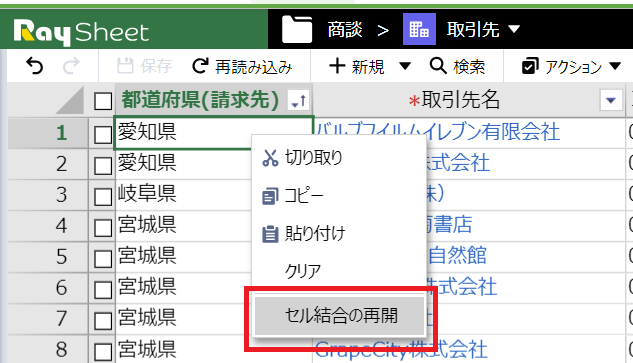This screenshot has height=363, width=633.
Task: Choose コピー from context menu
Action: [x=339, y=196]
